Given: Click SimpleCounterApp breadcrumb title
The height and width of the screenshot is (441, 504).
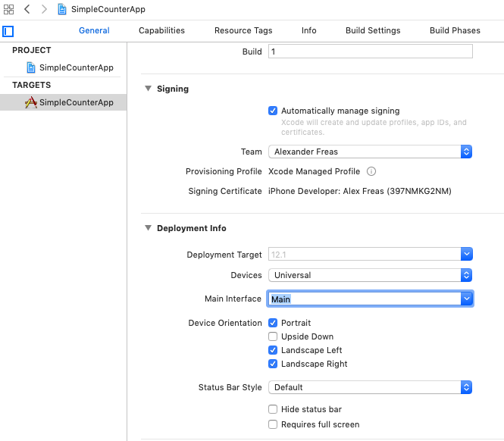Looking at the screenshot, I should tap(108, 9).
